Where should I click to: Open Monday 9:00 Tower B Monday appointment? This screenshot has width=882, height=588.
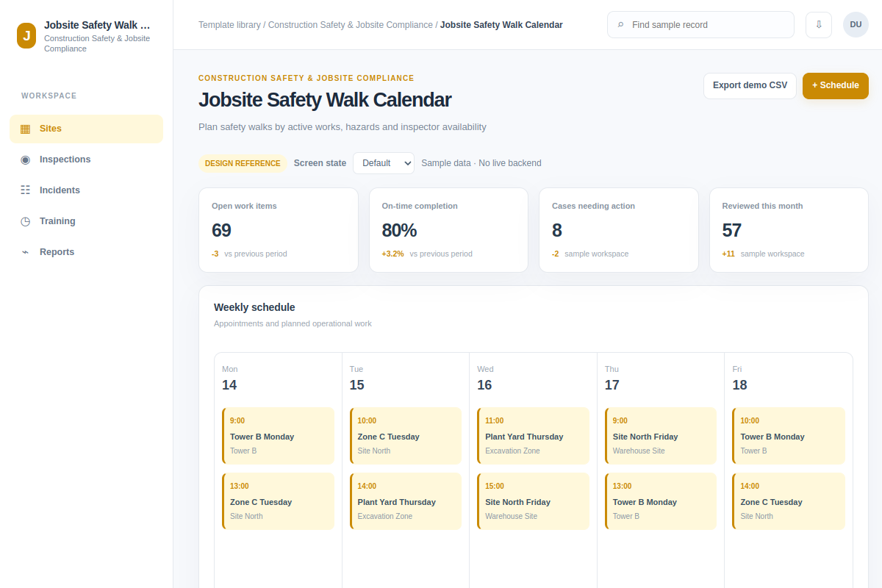pyautogui.click(x=278, y=436)
